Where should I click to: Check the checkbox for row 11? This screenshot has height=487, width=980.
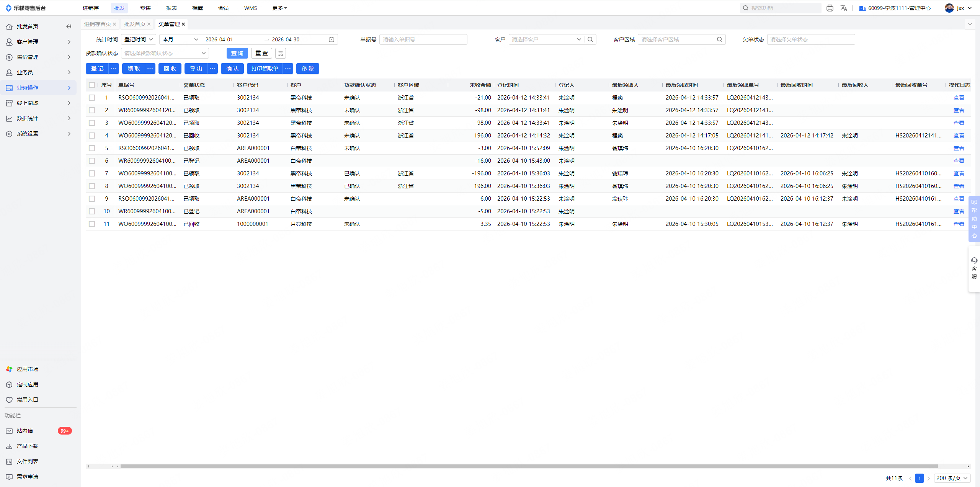[x=92, y=224]
